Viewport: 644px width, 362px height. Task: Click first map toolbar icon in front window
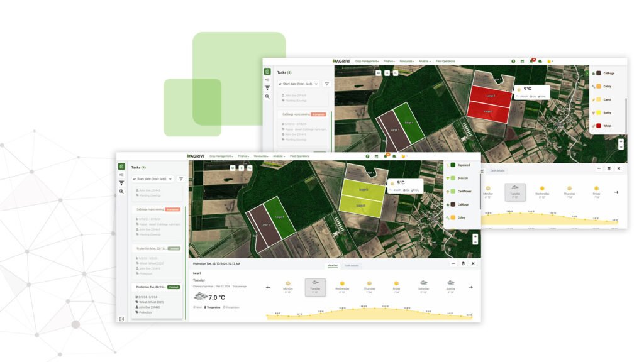click(x=233, y=168)
